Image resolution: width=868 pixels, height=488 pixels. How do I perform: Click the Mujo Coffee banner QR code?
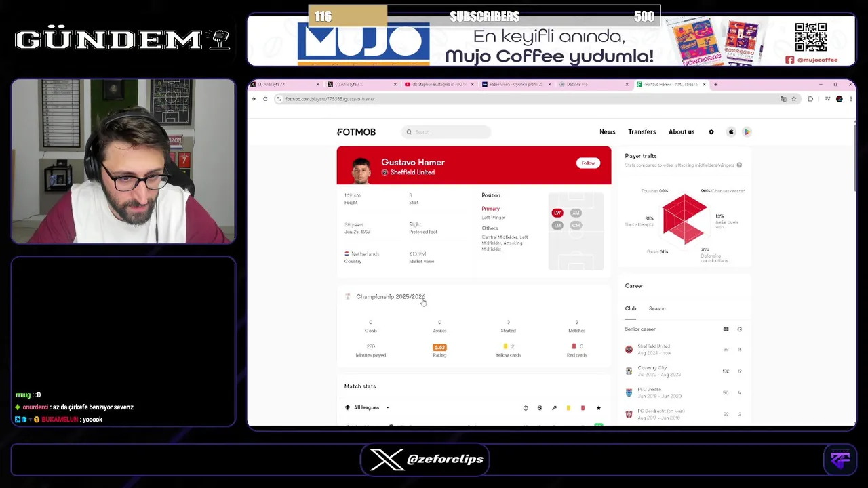[811, 37]
